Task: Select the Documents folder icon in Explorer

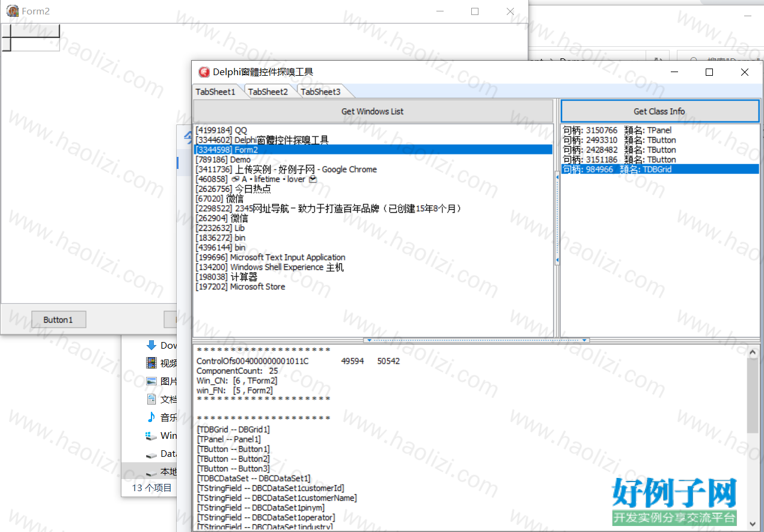Action: pyautogui.click(x=151, y=399)
